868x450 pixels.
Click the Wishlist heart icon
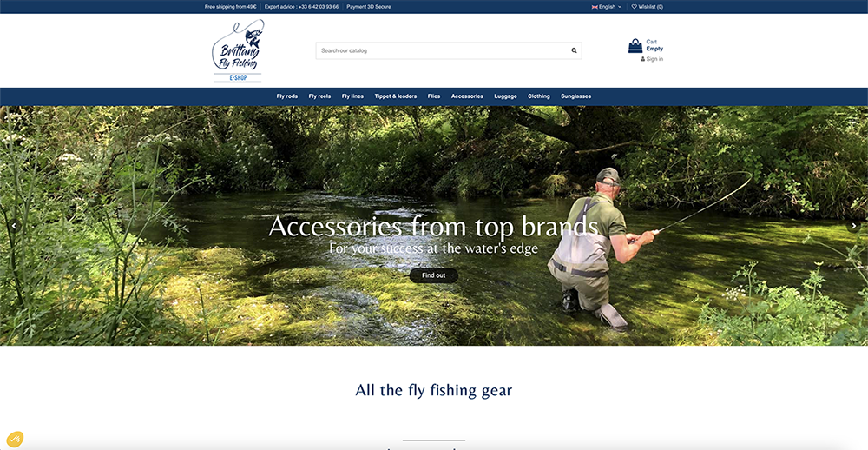(635, 7)
